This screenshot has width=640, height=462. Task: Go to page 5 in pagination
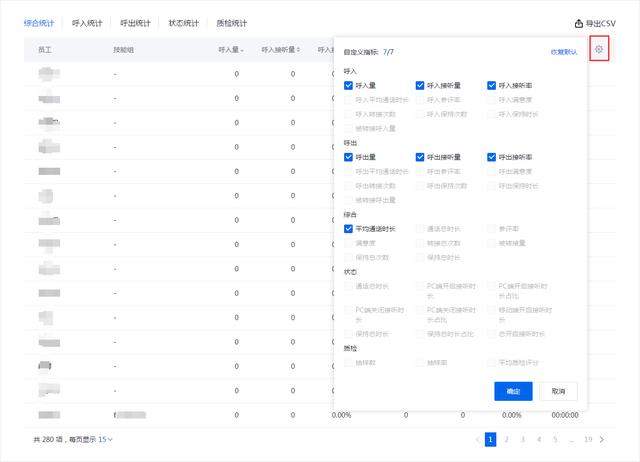click(x=555, y=440)
